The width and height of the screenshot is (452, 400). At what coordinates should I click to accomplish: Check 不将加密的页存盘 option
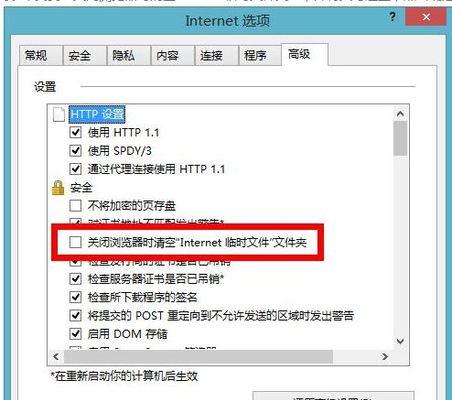tap(76, 205)
